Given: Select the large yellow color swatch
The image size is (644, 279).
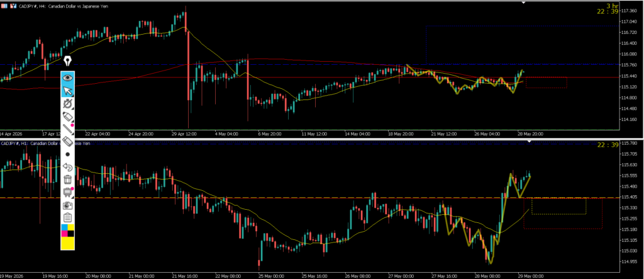Looking at the screenshot, I should (68, 243).
